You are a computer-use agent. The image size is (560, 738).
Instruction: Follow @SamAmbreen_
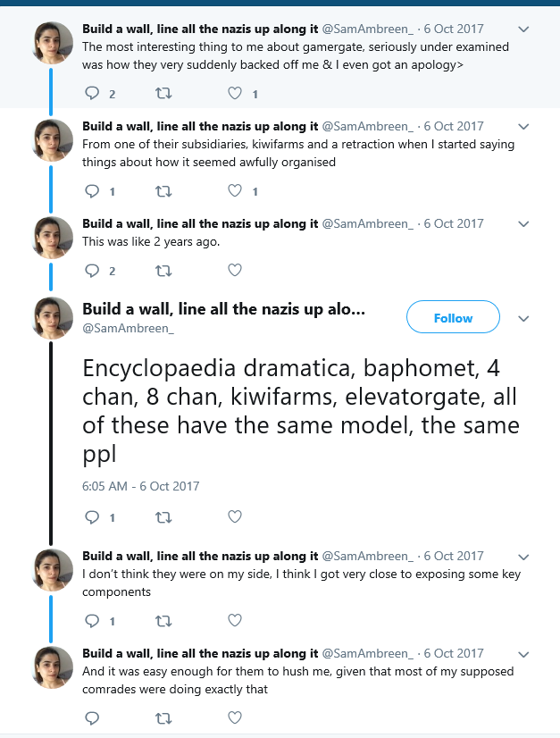[453, 317]
